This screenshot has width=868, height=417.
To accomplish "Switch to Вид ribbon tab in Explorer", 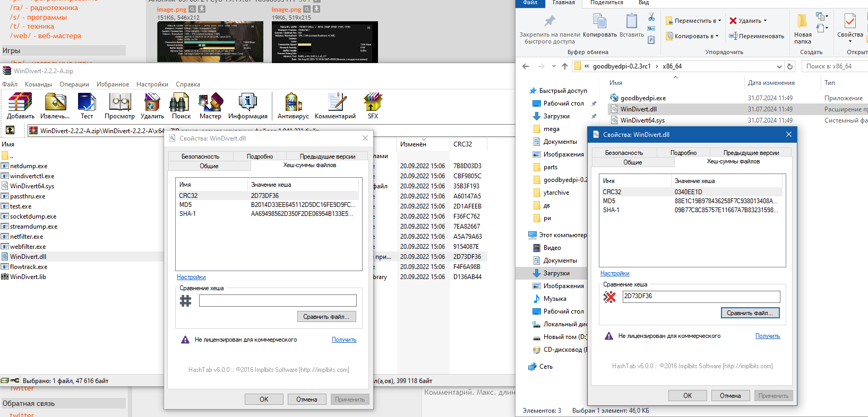I will tap(643, 3).
